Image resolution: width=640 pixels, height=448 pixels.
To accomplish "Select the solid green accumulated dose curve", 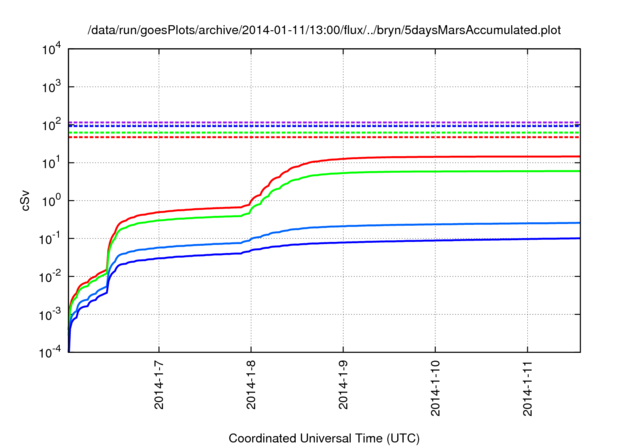I will tap(450, 172).
